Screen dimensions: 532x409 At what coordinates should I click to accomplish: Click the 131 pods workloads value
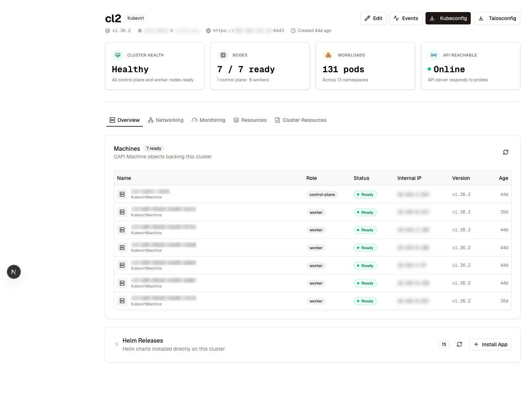[343, 69]
